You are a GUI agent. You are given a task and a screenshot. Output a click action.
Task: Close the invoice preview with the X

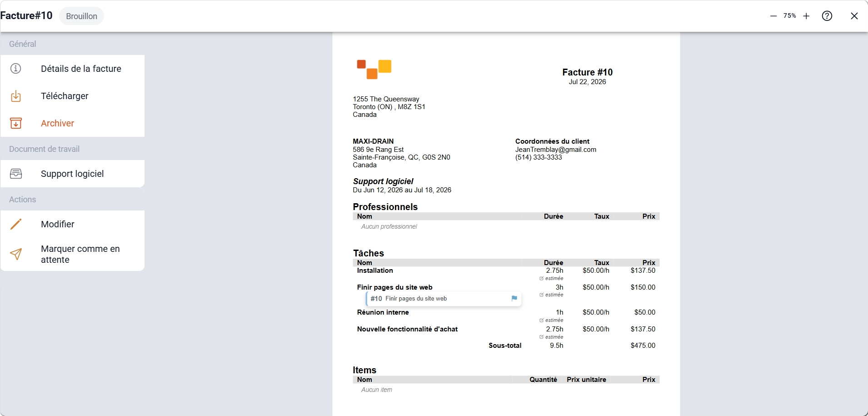pyautogui.click(x=854, y=16)
